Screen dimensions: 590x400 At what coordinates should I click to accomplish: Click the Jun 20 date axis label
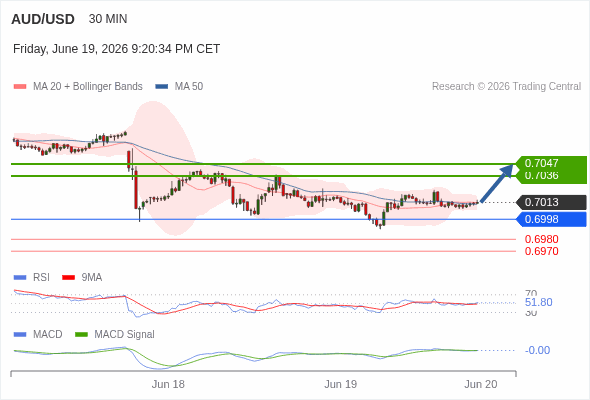coord(481,384)
